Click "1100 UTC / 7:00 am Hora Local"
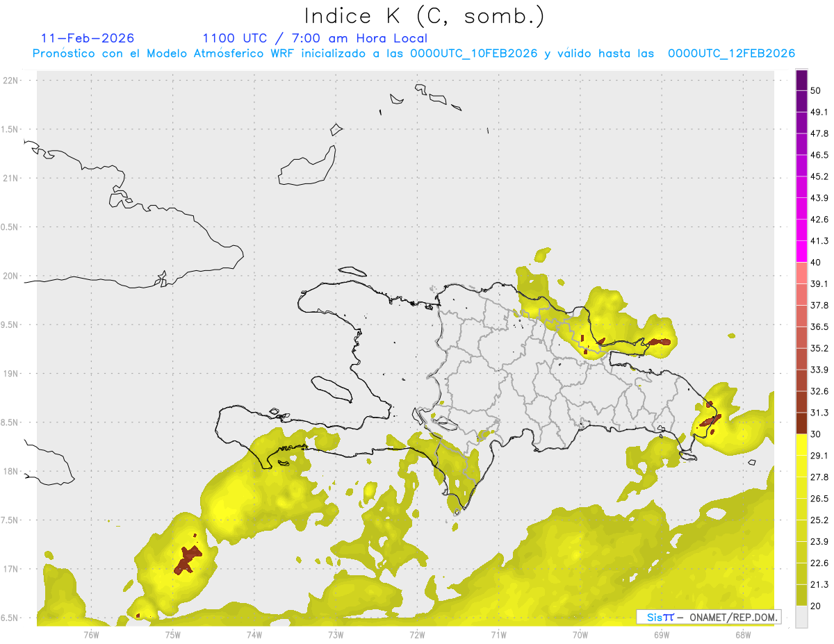This screenshot has width=834, height=644. (x=315, y=38)
